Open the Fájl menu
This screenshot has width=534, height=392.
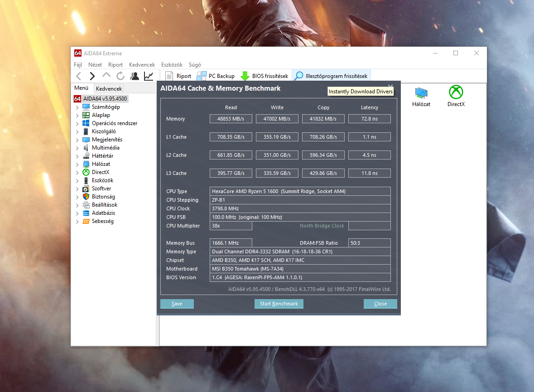point(77,65)
